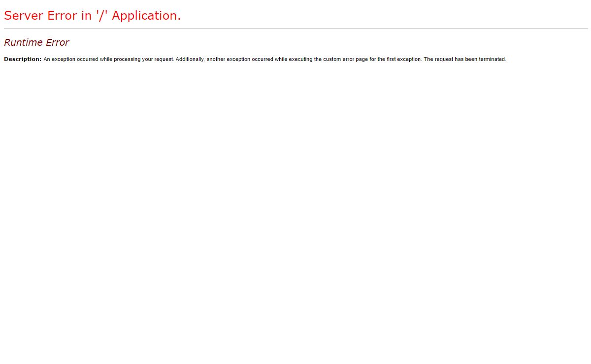Image resolution: width=591 pixels, height=364 pixels.
Task: Click the bold "Description:" label
Action: tap(23, 59)
